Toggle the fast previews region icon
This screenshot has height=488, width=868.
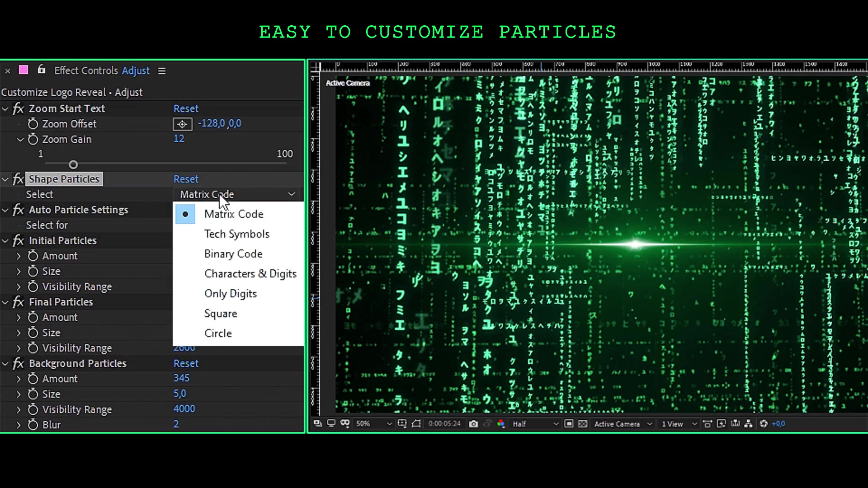point(569,424)
